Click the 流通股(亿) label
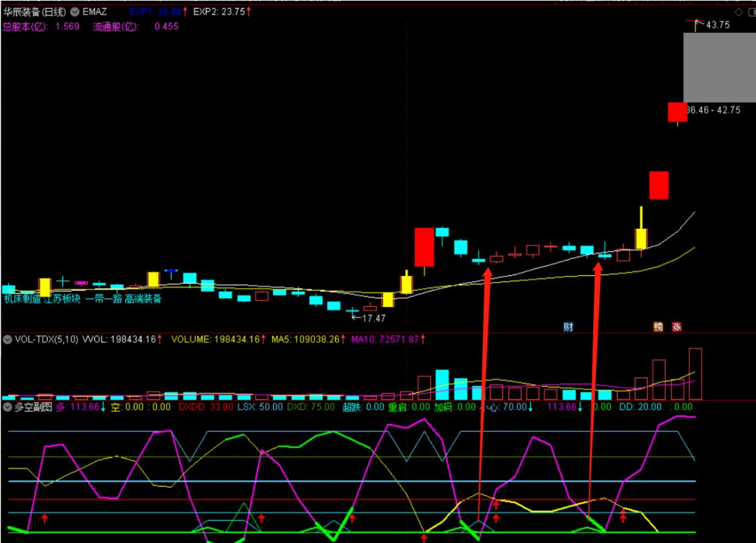 [x=116, y=26]
